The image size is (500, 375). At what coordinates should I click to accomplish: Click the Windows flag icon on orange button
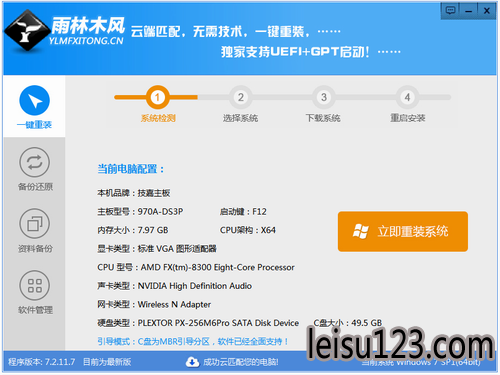(x=361, y=231)
